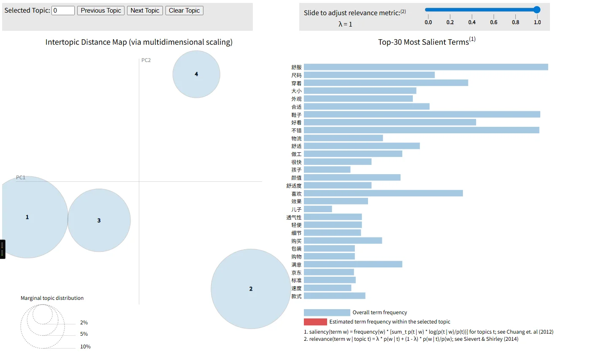Click the bar for term 款式
The width and height of the screenshot is (601, 364).
[335, 296]
